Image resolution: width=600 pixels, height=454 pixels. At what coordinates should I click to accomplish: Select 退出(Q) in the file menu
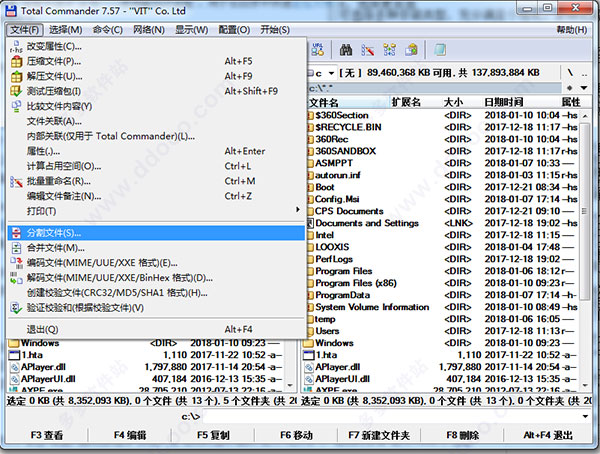coord(156,329)
